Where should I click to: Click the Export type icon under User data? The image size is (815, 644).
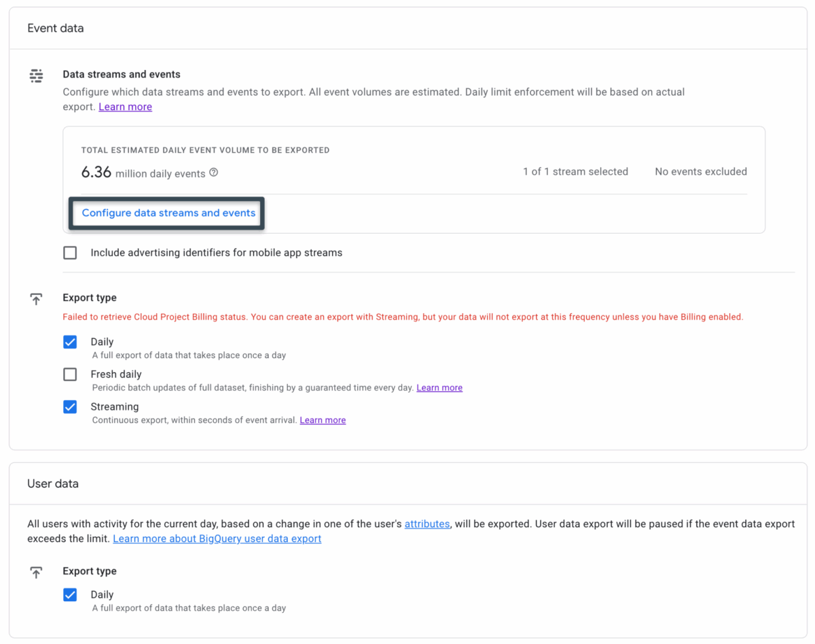(x=36, y=572)
